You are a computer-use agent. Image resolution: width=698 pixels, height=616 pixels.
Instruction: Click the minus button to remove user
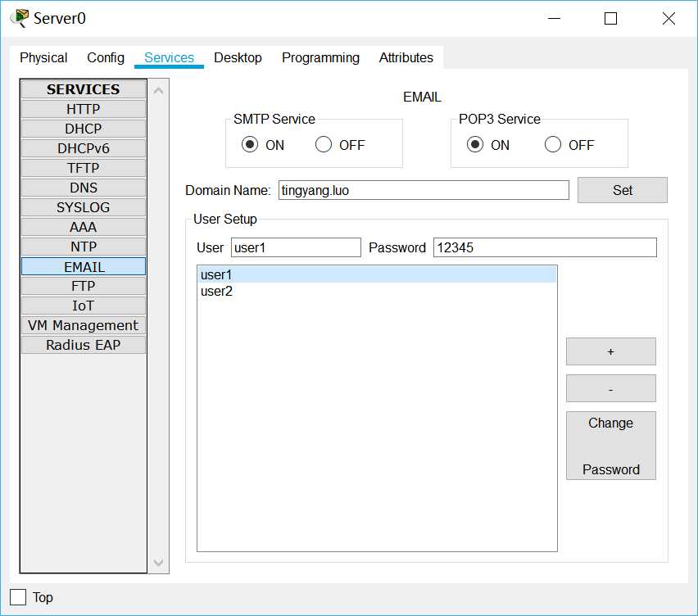[x=611, y=388]
